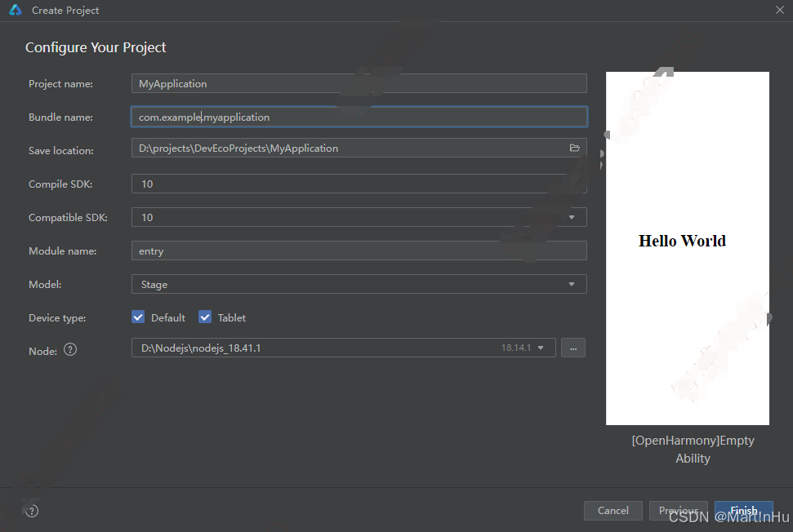Screen dimensions: 793x532
Task: Click the Hello World template preview
Action: [x=688, y=248]
